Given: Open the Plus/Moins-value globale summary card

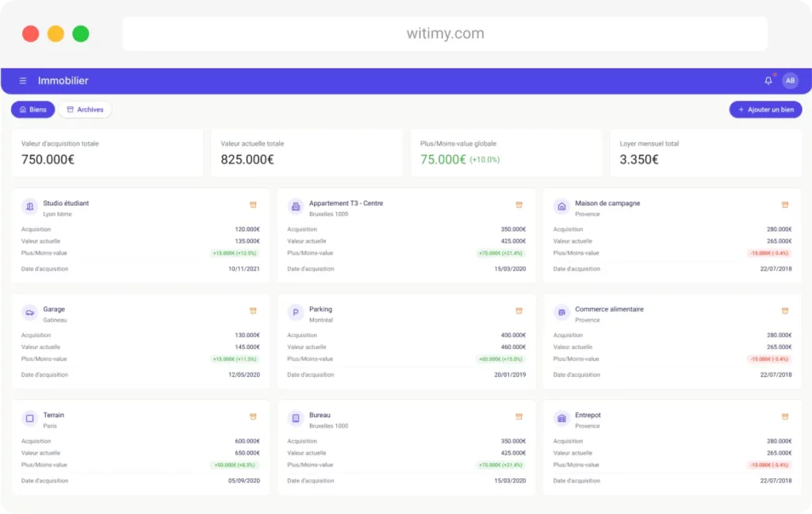Looking at the screenshot, I should pyautogui.click(x=507, y=153).
